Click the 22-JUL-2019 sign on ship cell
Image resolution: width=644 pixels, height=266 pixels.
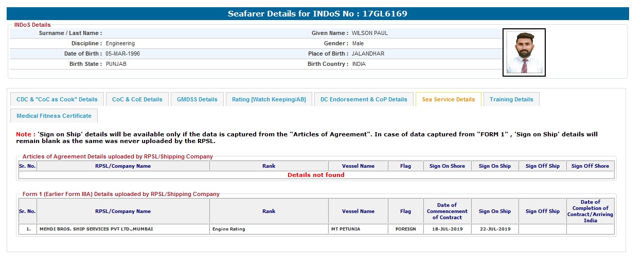point(494,229)
